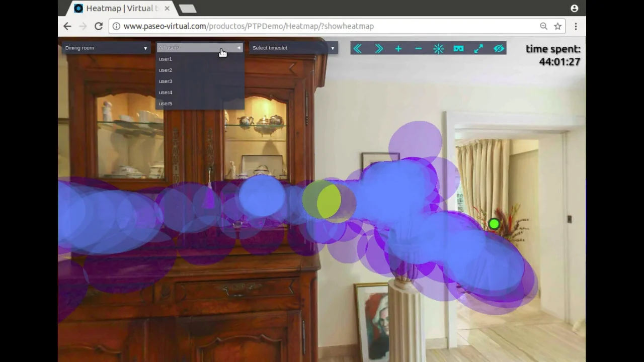The image size is (644, 362).
Task: Go to previous scene with double-left arrows
Action: coord(358,48)
